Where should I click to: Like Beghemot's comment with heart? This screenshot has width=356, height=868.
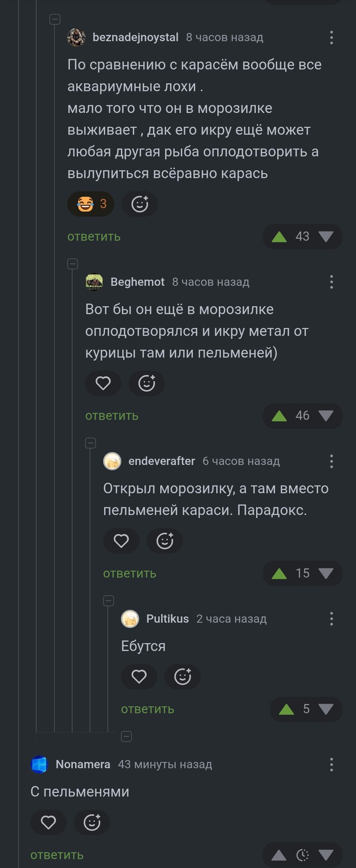(103, 383)
